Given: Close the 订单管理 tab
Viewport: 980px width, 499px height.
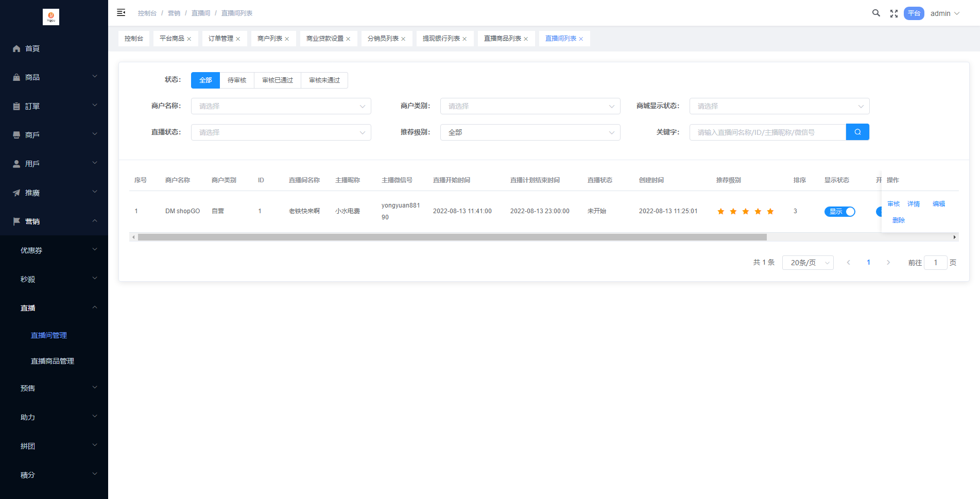Looking at the screenshot, I should [238, 39].
